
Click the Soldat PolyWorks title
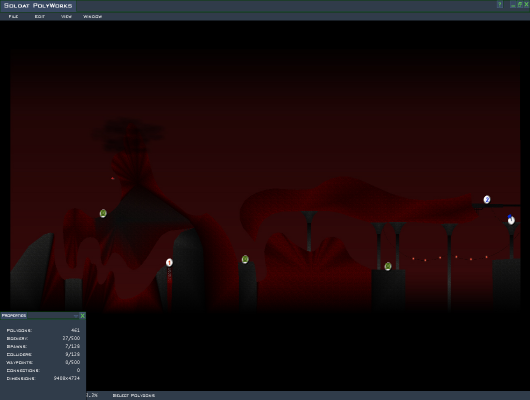click(x=38, y=6)
